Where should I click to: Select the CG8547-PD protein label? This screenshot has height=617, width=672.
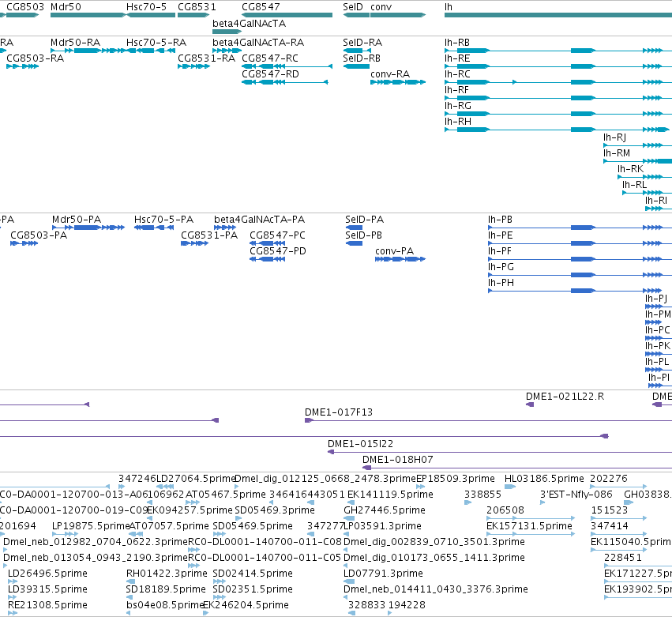(278, 251)
